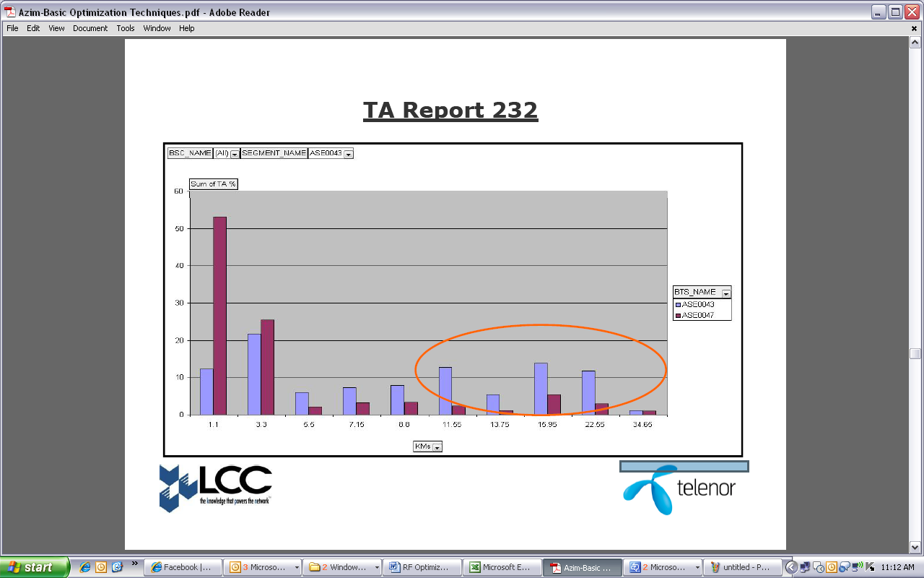
Task: Expand the KMs axis dropdown arrow
Action: 437,447
